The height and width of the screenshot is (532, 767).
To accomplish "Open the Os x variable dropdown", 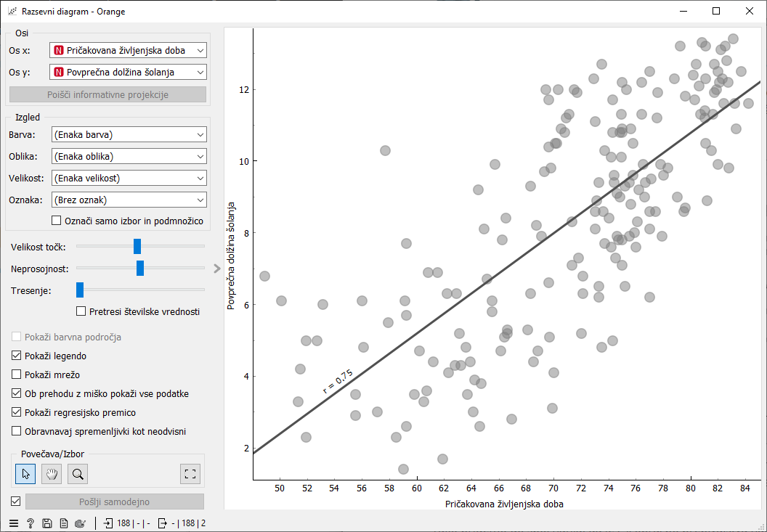I will click(129, 50).
